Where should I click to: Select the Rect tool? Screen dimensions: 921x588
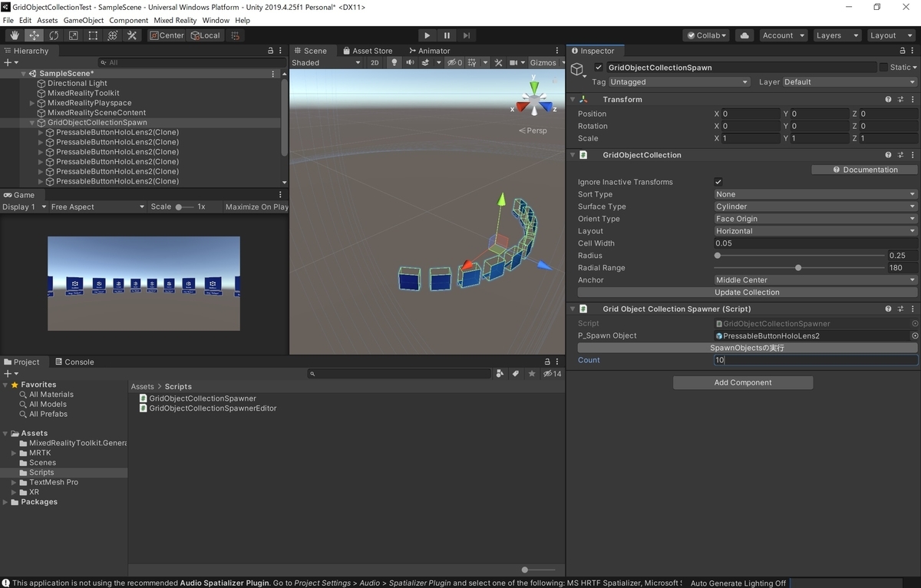[x=93, y=35]
